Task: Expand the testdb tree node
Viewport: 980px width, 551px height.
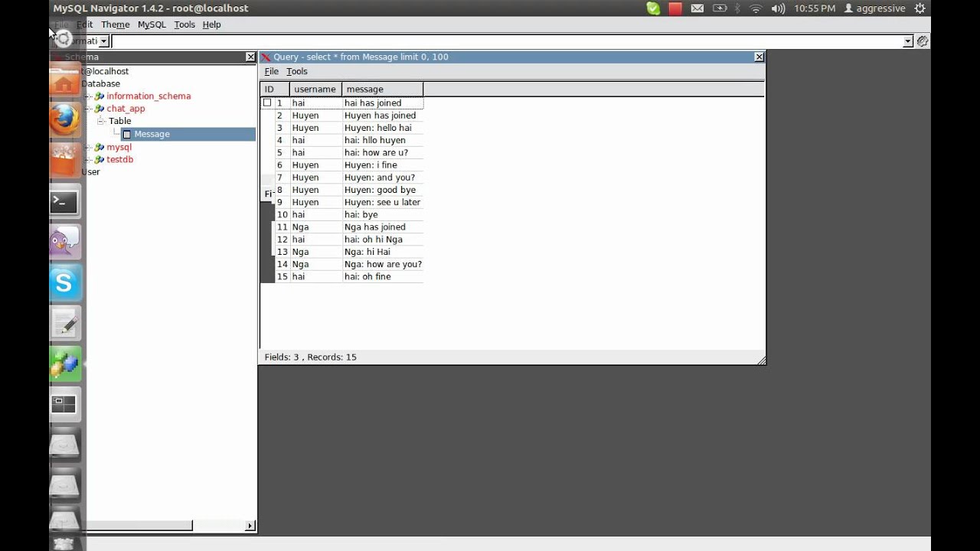Action: coord(88,159)
